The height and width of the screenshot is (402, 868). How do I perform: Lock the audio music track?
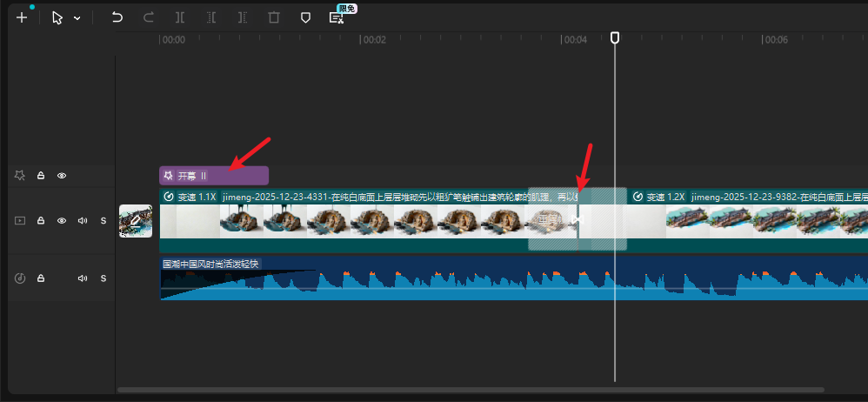tap(41, 278)
